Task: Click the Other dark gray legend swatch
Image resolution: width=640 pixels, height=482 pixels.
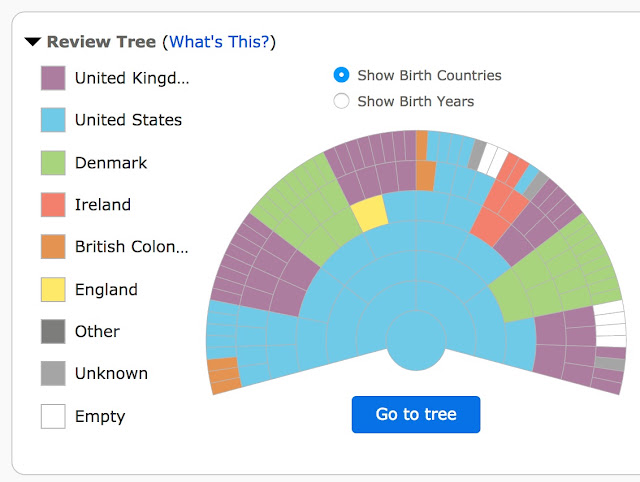Action: (x=53, y=331)
